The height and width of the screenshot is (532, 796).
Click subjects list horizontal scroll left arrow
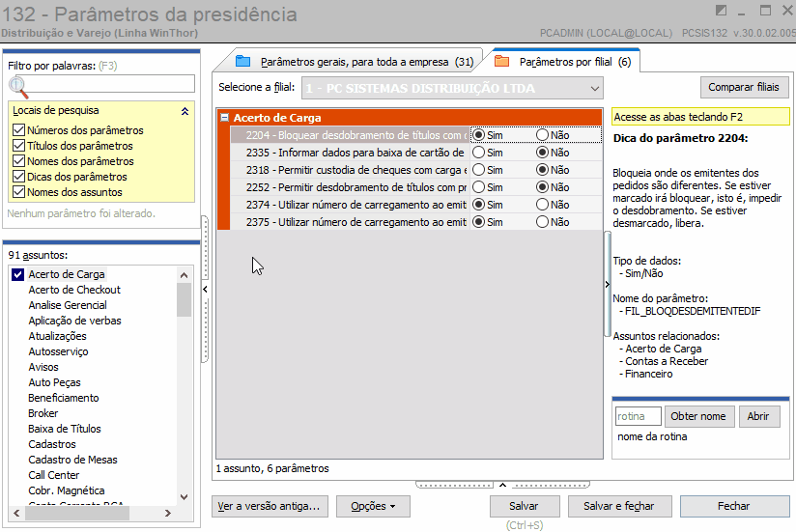click(x=16, y=514)
